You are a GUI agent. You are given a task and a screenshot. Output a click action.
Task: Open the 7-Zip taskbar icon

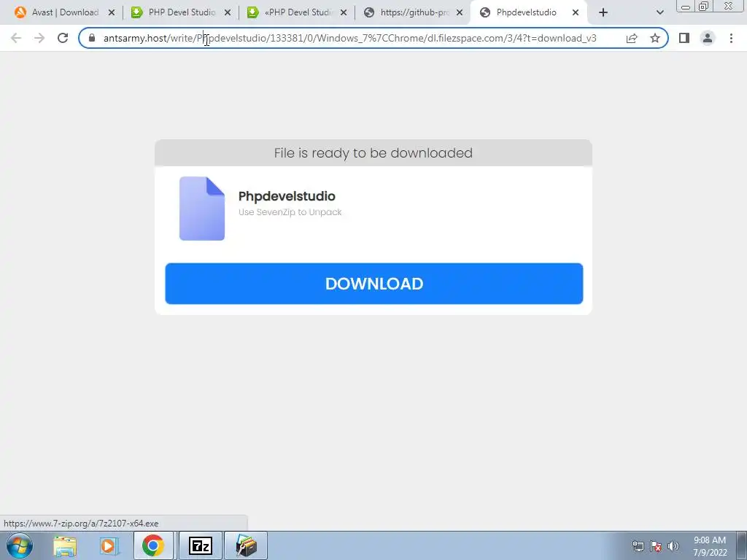pyautogui.click(x=201, y=546)
